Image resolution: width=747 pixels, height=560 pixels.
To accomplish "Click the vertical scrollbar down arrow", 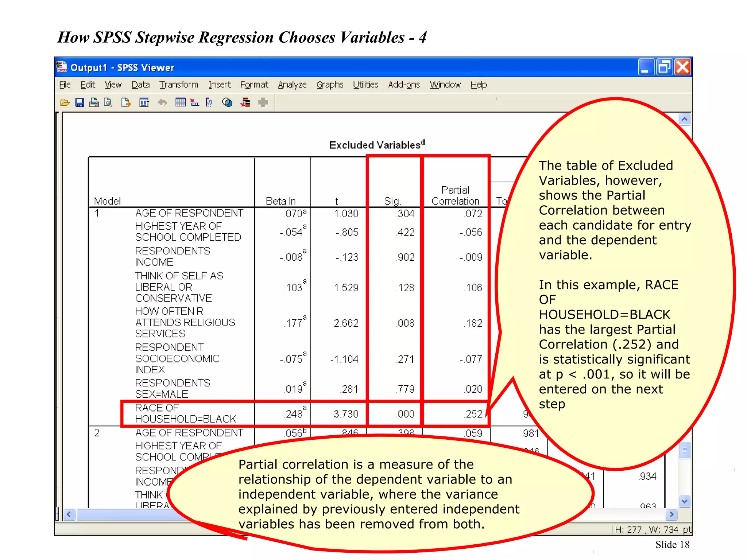I will coord(684,501).
